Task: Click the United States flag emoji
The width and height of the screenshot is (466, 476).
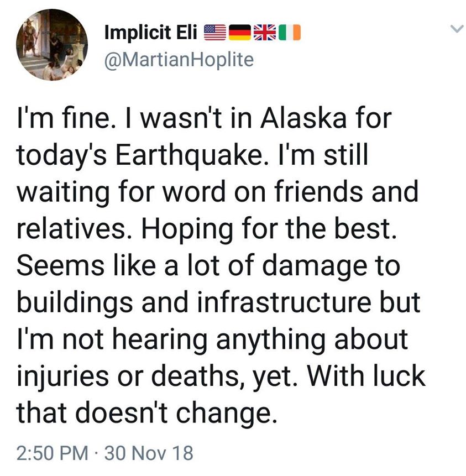Action: [215, 33]
